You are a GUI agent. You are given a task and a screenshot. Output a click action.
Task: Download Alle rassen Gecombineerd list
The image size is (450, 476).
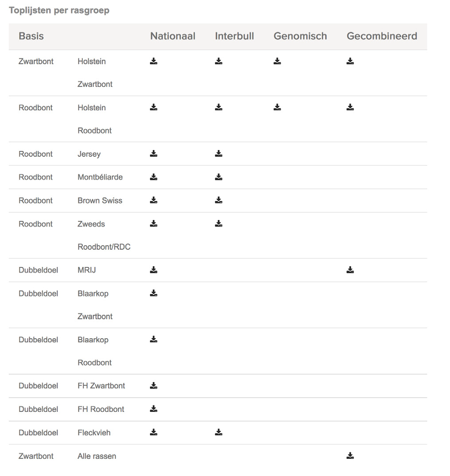[x=350, y=456]
